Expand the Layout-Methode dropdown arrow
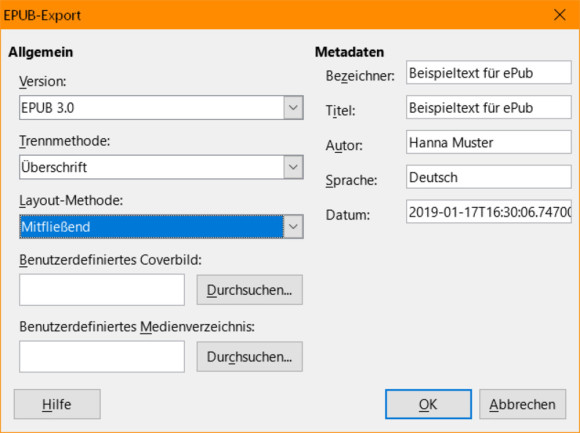Viewport: 580px width, 433px height. click(x=293, y=227)
